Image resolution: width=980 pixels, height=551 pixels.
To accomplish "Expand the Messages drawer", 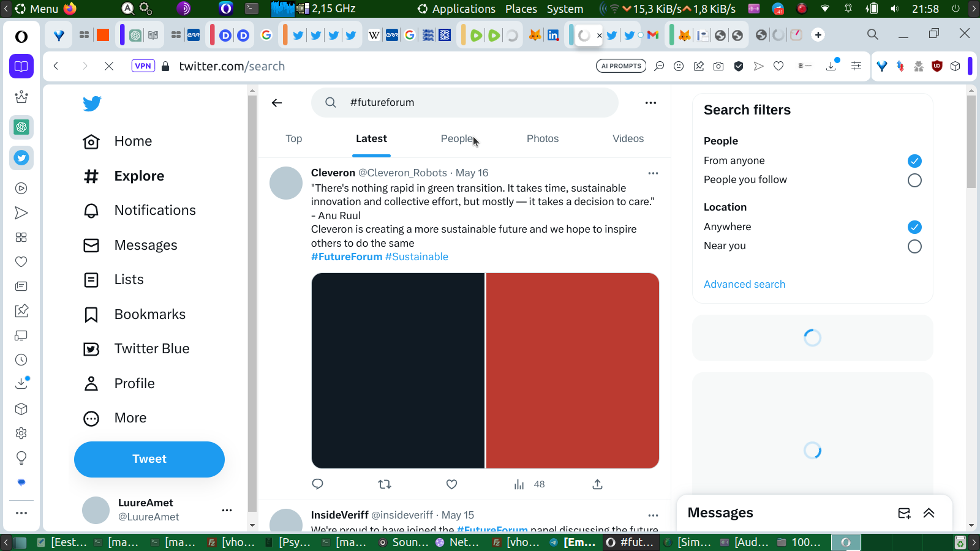I will point(929,513).
